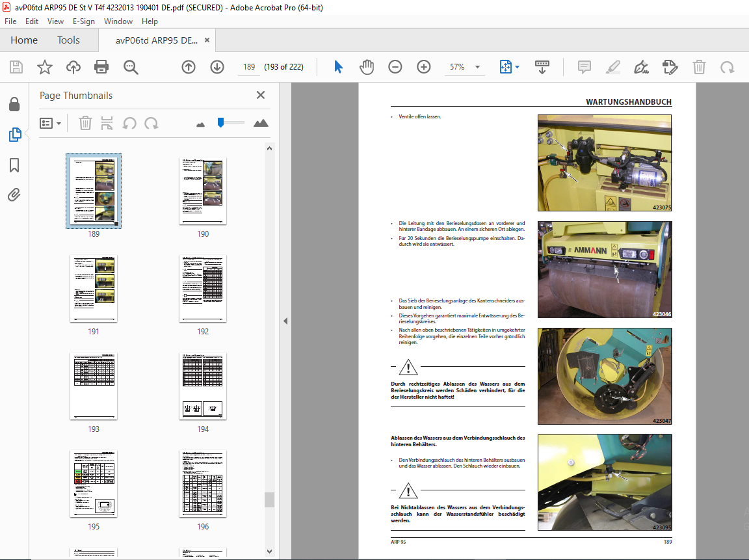Collapse the navigation pane arrow

click(285, 321)
